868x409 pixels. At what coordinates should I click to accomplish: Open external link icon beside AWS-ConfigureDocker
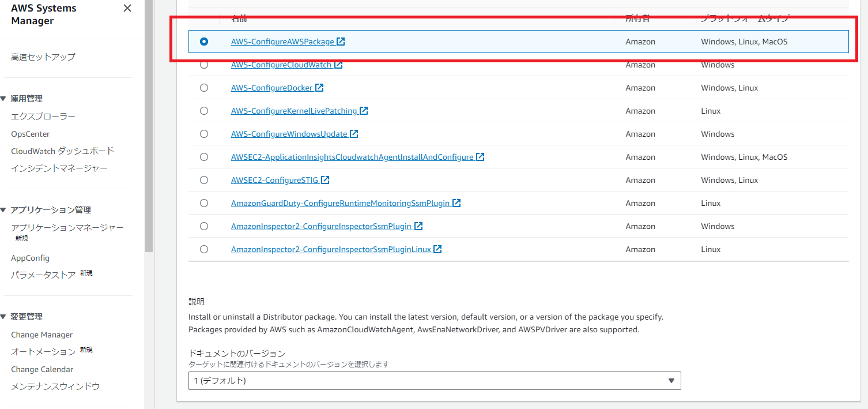[319, 88]
